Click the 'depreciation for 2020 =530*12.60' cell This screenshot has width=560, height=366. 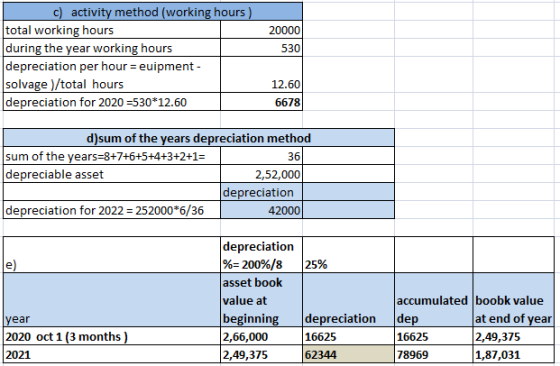coord(112,102)
